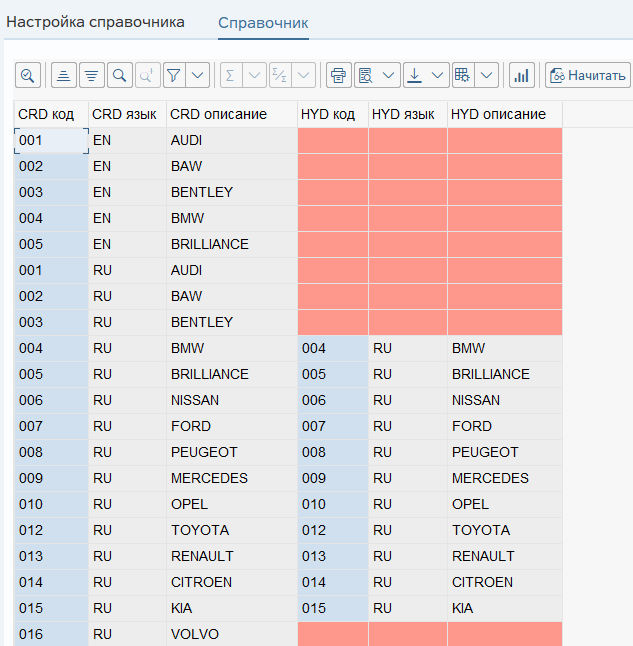Expand the layout selection dropdown arrow
633x646 pixels.
(x=486, y=75)
